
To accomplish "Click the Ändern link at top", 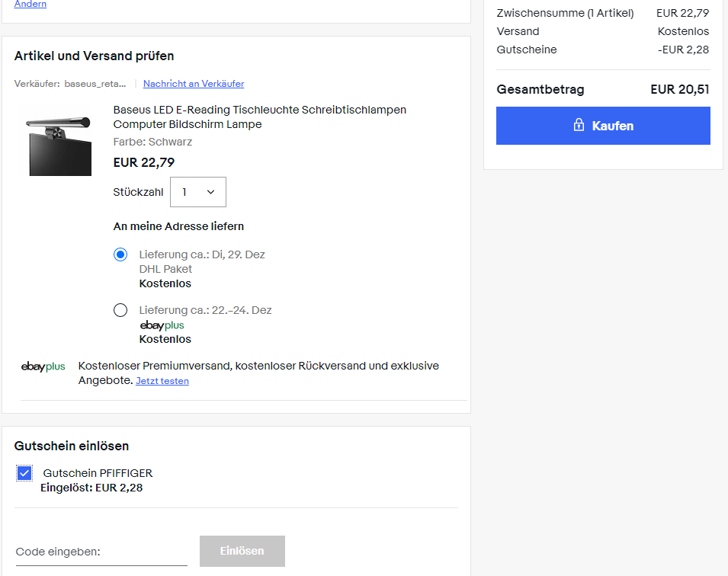I will [x=30, y=4].
